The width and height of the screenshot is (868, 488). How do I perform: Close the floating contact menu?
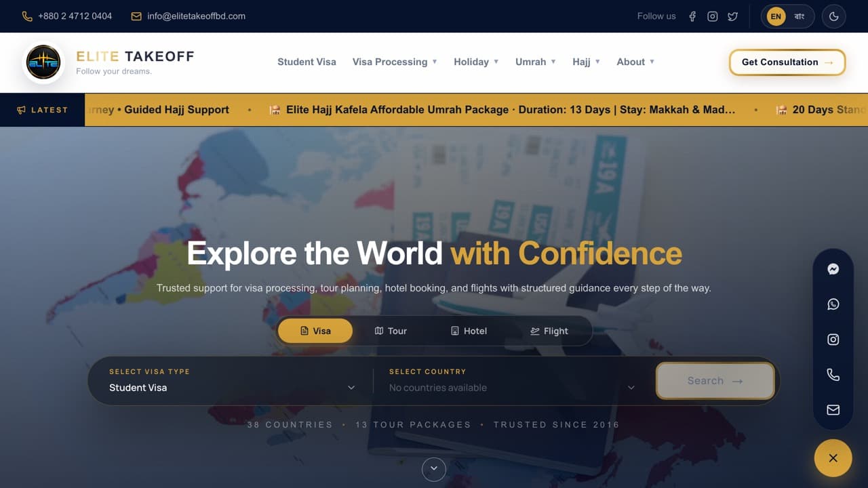[833, 458]
